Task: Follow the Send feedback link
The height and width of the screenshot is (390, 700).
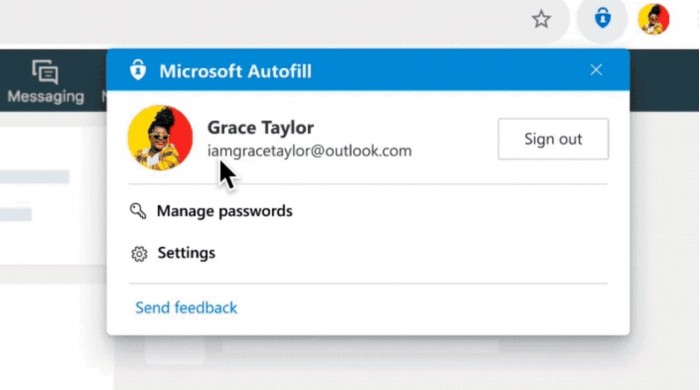Action: [x=186, y=308]
